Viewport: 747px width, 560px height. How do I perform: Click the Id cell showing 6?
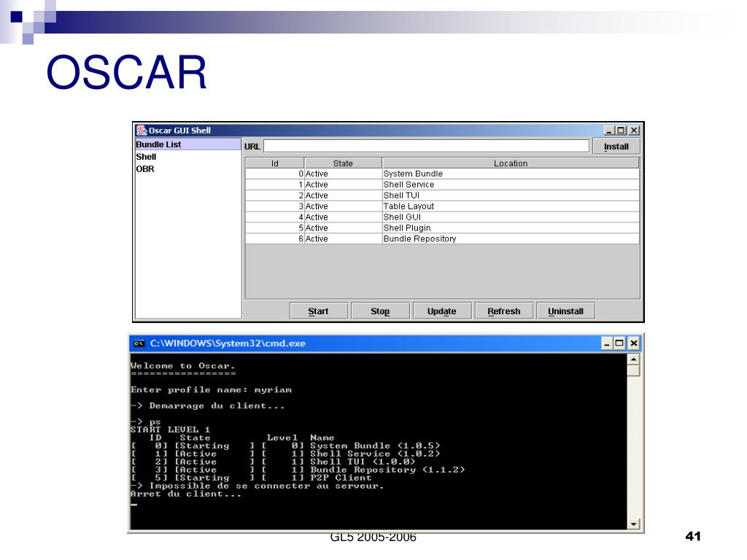coord(275,239)
